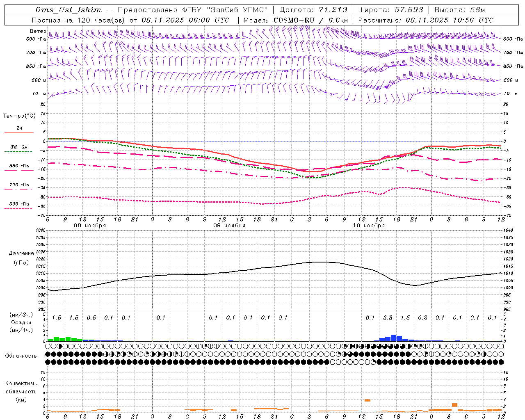Click the 850 гПа temperature legend entry

[x=19, y=166]
